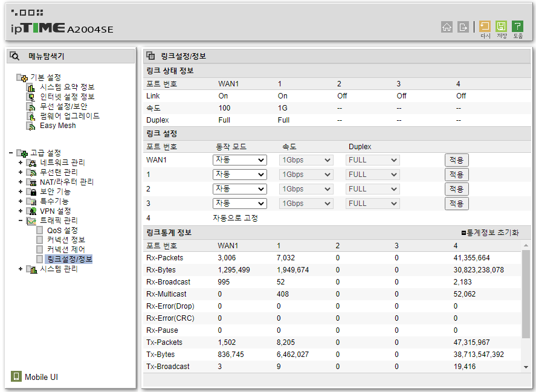Expand the 무선랜 관리 tree node
Viewport: 536px width, 392px height.
(x=21, y=172)
